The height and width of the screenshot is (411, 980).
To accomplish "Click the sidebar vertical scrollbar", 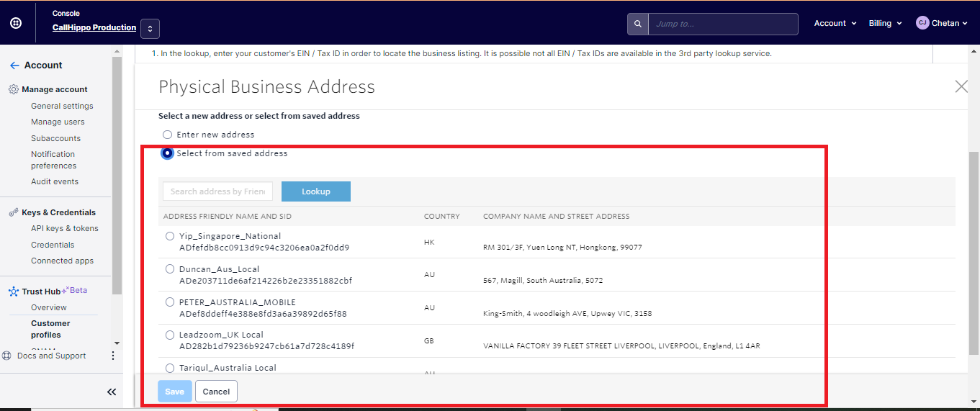I will click(x=117, y=176).
